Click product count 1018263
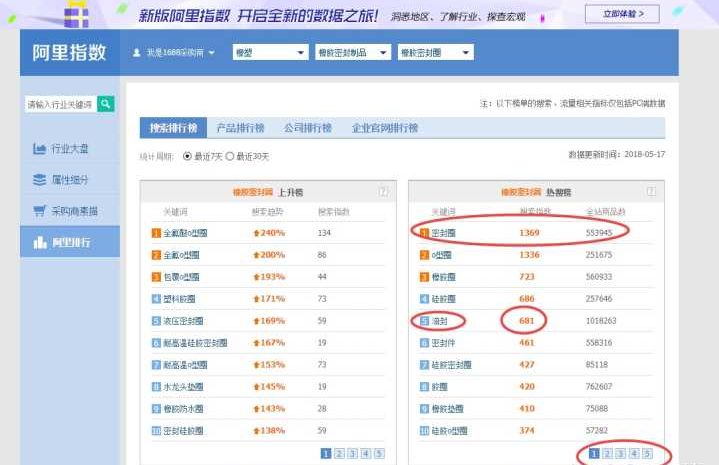The image size is (719, 465). 601,321
